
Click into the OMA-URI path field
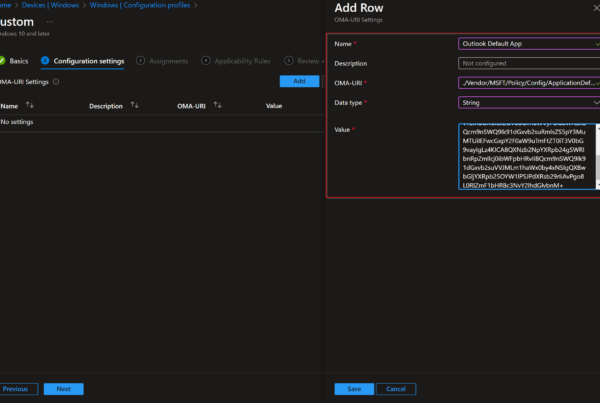[x=527, y=82]
